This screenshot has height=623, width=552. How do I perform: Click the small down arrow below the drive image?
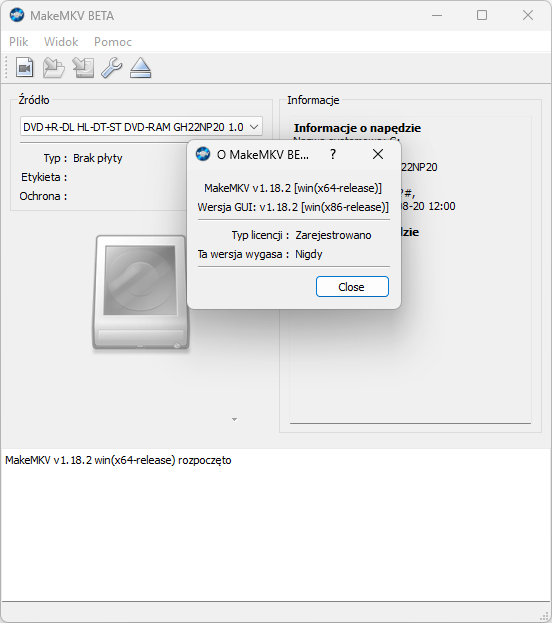point(234,419)
